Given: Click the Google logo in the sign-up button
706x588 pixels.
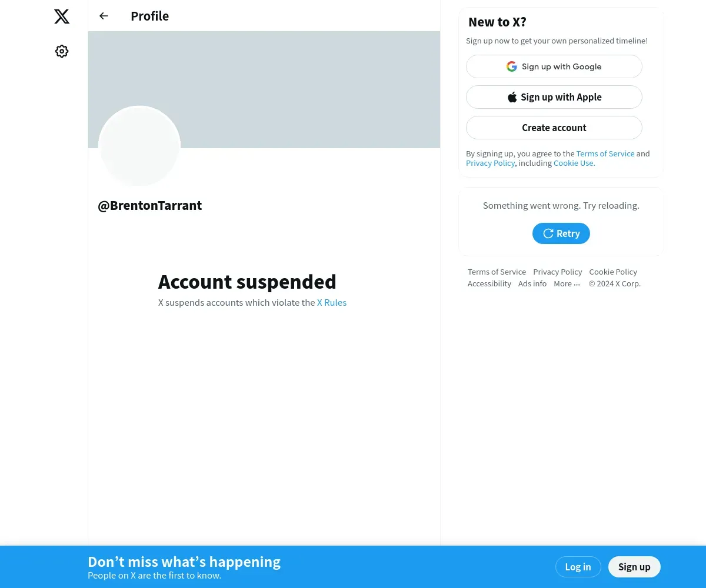Looking at the screenshot, I should click(512, 66).
